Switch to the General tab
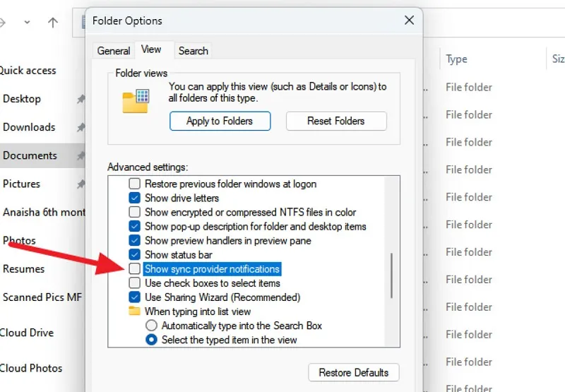This screenshot has width=565, height=392. [x=114, y=51]
